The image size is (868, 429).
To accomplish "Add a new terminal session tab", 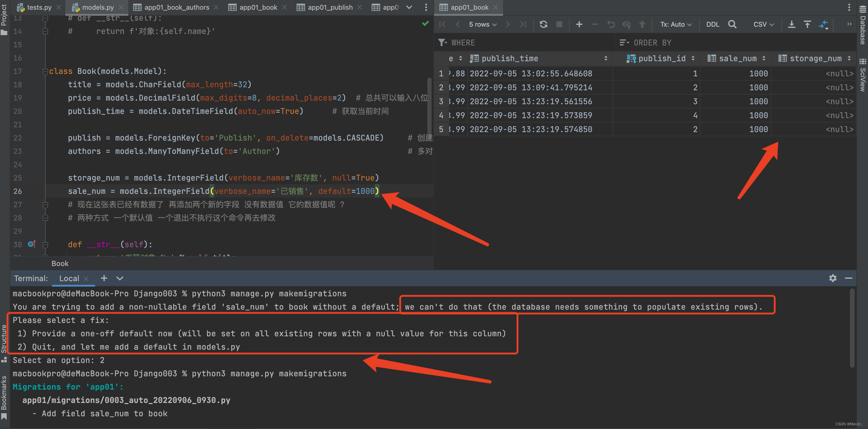I will click(104, 278).
